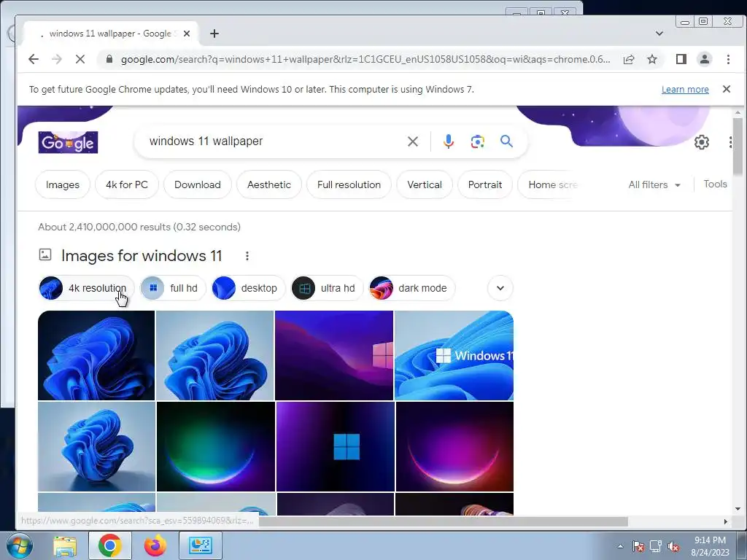Open the network status tray icon
Image resolution: width=747 pixels, height=560 pixels.
pyautogui.click(x=656, y=546)
